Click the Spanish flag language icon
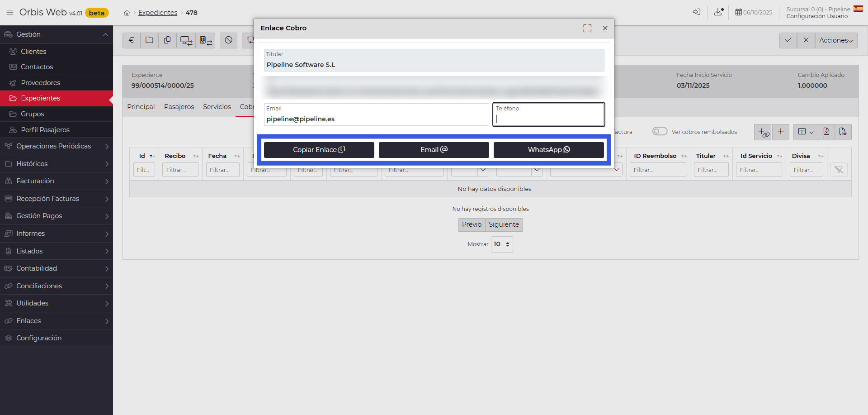 tap(858, 9)
